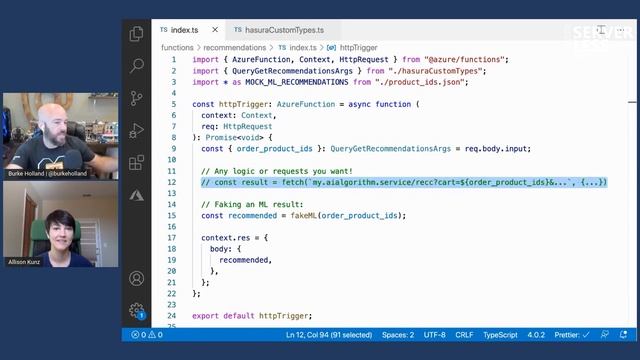Change encoding via UTF-8
640x360 pixels.
tap(434, 335)
